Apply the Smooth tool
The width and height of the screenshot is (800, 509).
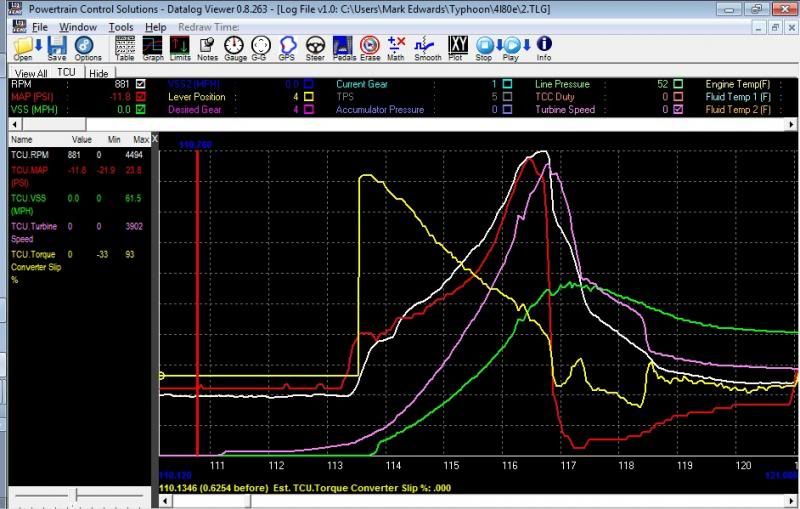[427, 48]
